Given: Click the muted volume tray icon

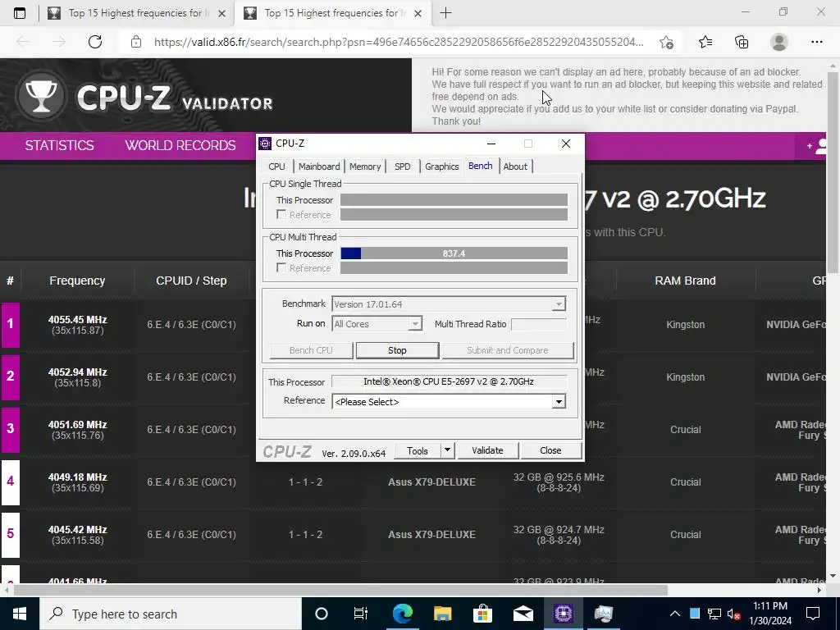Looking at the screenshot, I should tap(733, 614).
